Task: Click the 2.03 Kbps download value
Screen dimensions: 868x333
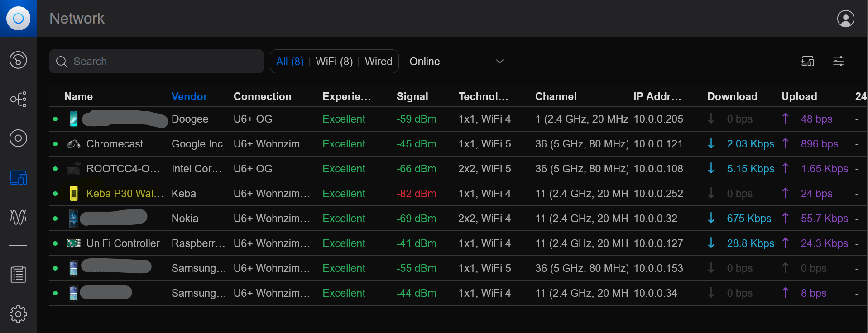Action: pos(750,144)
